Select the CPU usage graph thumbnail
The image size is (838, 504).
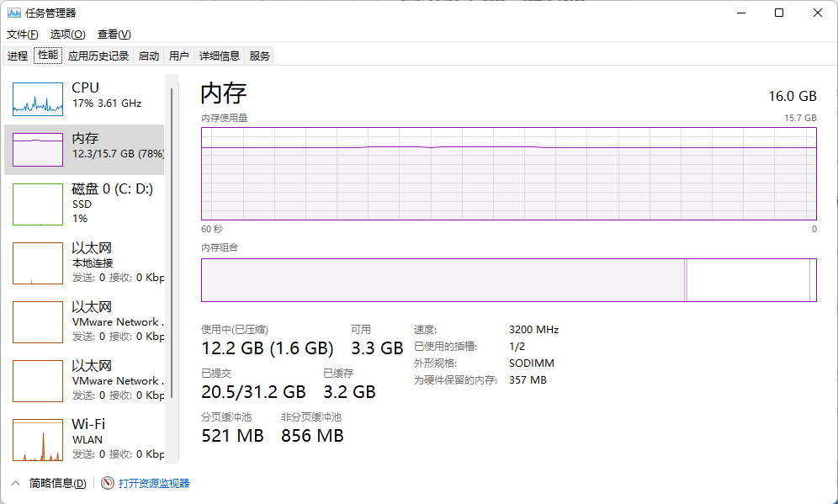[38, 99]
